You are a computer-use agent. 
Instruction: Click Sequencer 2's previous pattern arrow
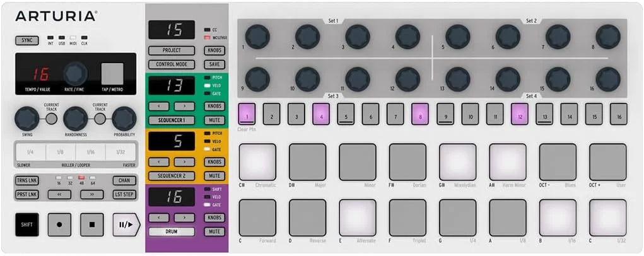pos(159,162)
